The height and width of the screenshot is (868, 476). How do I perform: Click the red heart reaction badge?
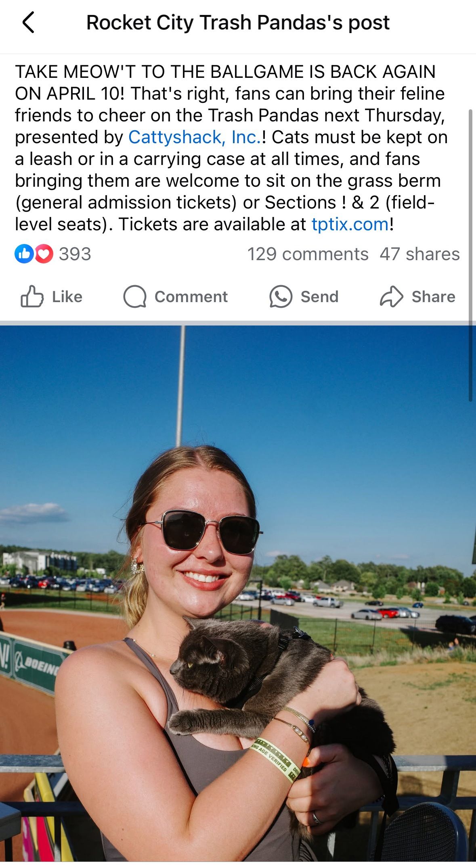point(44,254)
